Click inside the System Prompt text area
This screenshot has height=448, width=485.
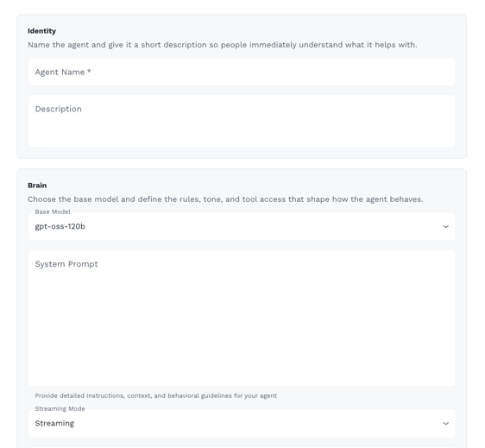242,318
